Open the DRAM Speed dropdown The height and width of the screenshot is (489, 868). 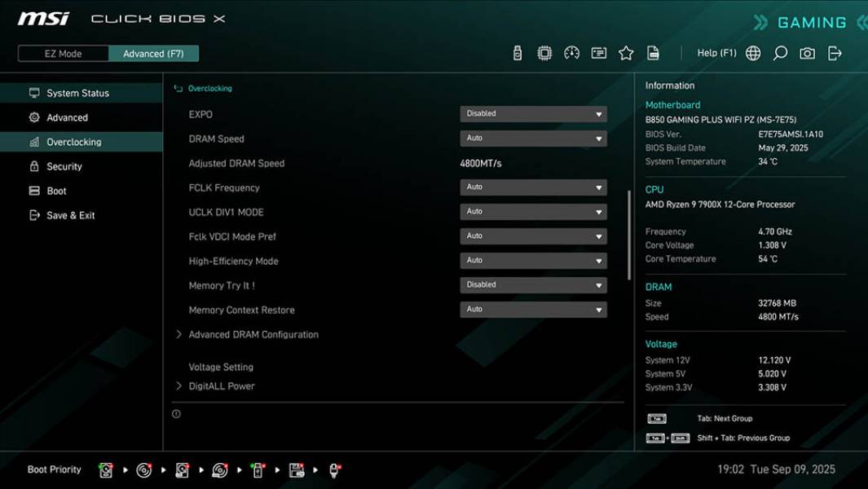tap(533, 138)
